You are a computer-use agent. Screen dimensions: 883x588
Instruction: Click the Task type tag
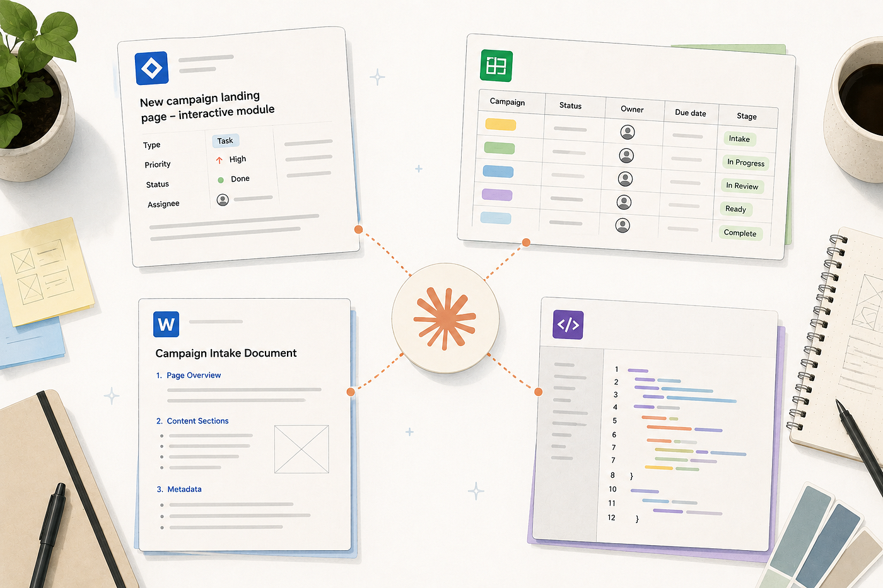click(x=225, y=141)
